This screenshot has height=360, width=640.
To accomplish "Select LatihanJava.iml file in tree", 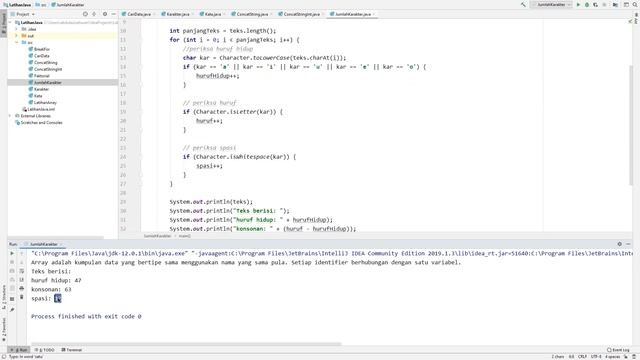I will coord(38,109).
